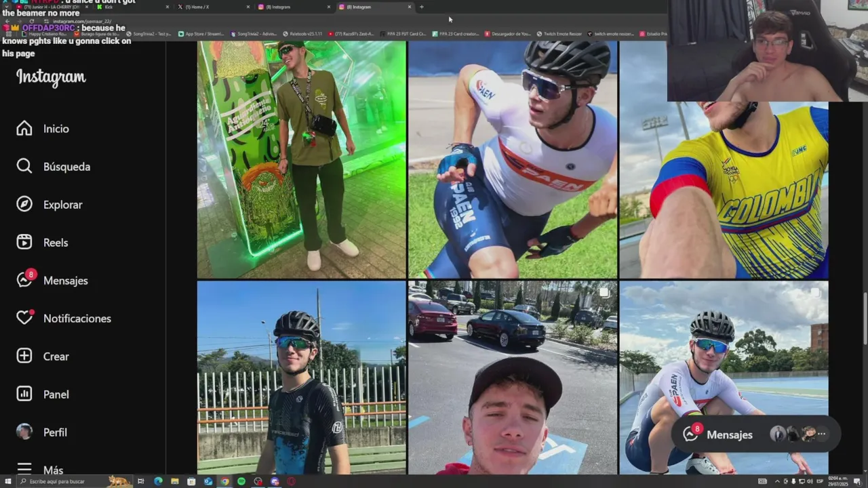Open the Más hamburger menu icon
Viewport: 868px width, 488px height.
[x=24, y=469]
